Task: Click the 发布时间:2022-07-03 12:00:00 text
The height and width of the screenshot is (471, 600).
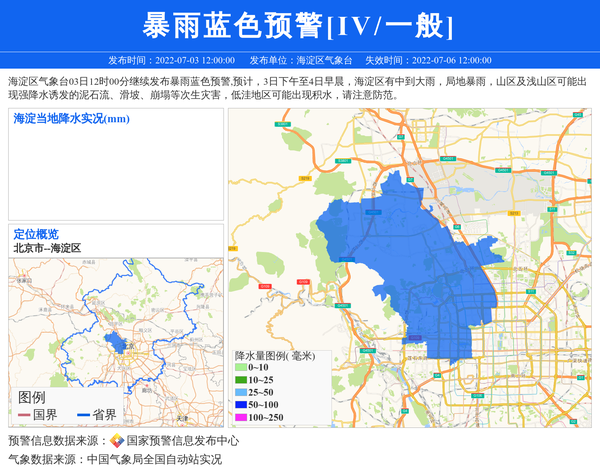Action: (x=171, y=60)
